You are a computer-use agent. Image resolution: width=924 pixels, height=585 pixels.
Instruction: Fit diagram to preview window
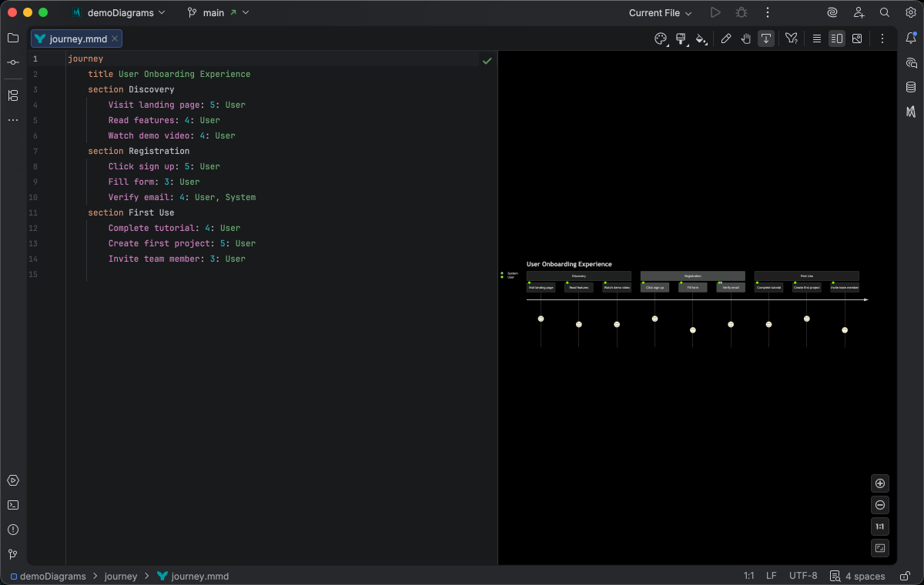(880, 548)
